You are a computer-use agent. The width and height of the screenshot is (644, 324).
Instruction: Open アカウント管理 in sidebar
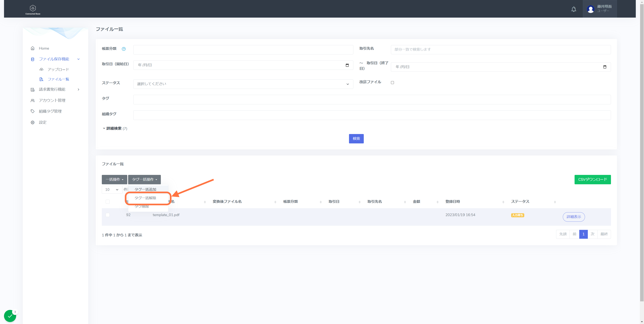[52, 100]
